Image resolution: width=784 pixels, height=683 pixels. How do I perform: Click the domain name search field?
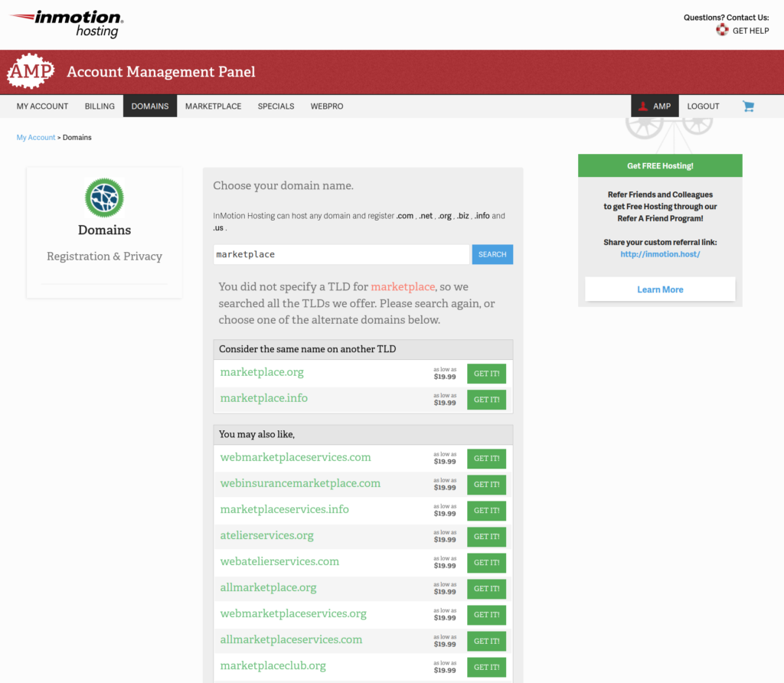pos(341,254)
